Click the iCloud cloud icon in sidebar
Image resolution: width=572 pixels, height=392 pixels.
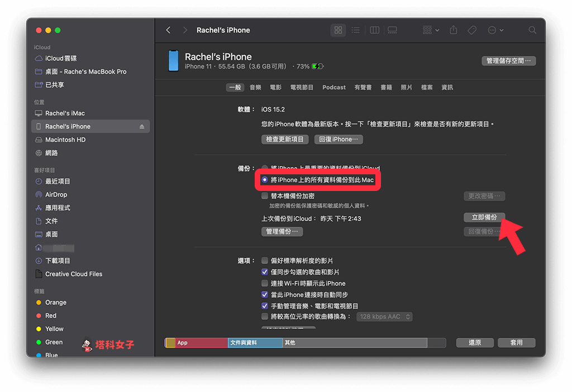coord(39,58)
